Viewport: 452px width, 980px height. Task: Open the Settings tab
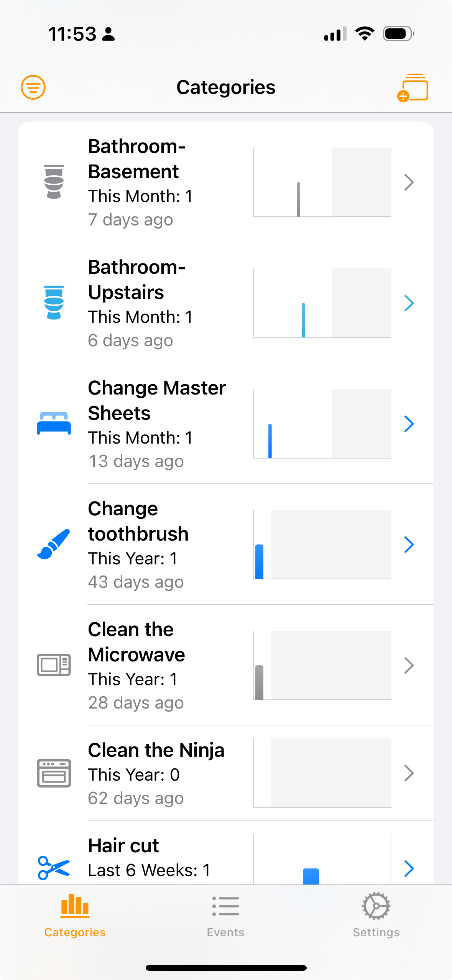click(x=376, y=915)
